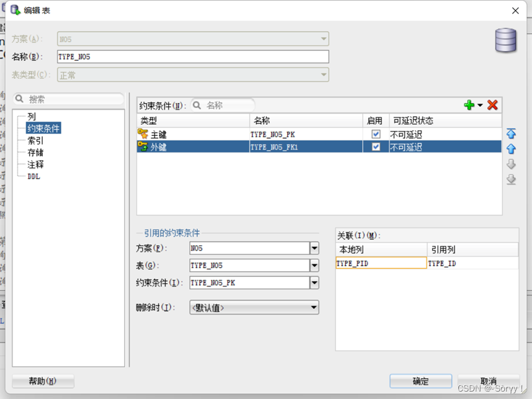Click the green plus add constraint icon
The image size is (532, 399).
pyautogui.click(x=469, y=105)
